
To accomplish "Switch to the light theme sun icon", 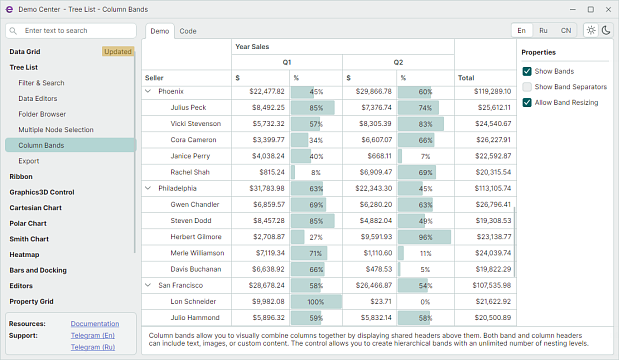I will tap(591, 30).
